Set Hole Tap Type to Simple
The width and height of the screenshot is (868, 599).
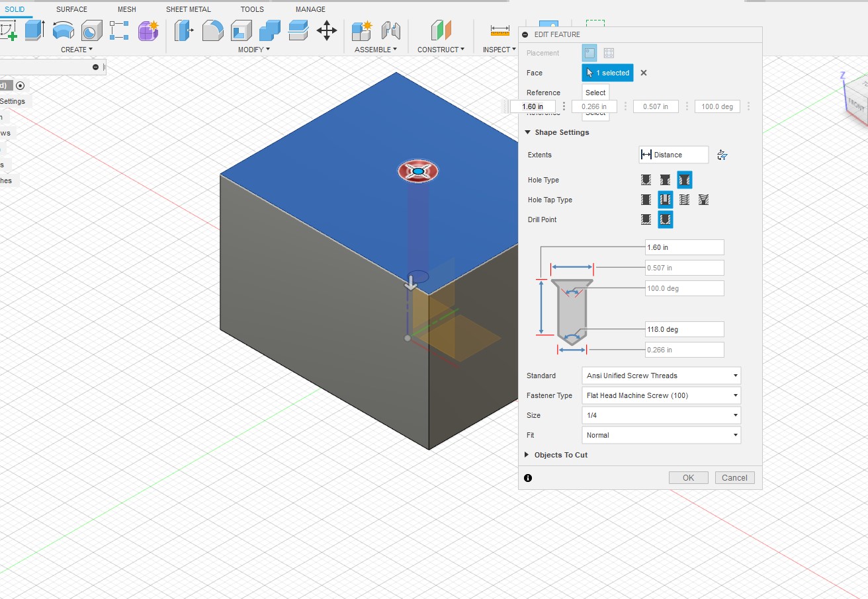pos(646,200)
